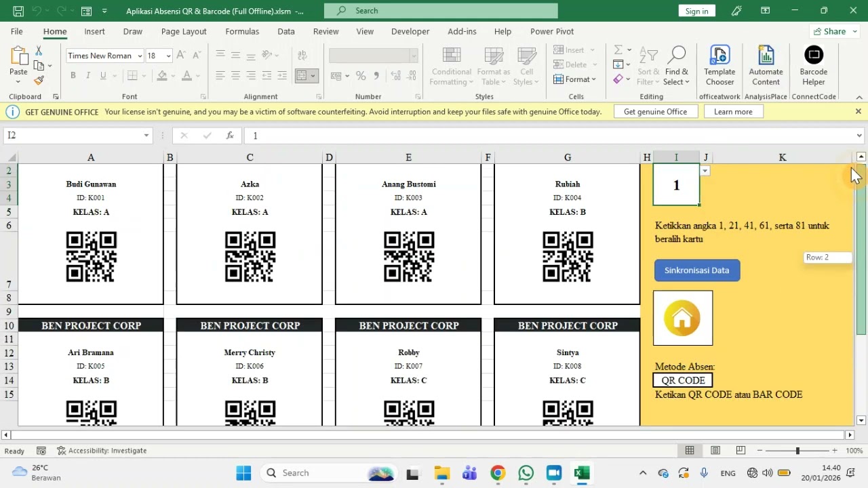The image size is (868, 488).
Task: Open the font name dropdown
Action: point(140,56)
